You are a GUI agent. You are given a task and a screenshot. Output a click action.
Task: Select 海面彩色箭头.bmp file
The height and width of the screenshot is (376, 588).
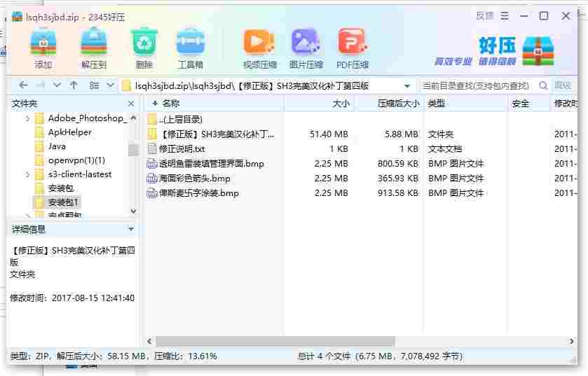[361, 179]
